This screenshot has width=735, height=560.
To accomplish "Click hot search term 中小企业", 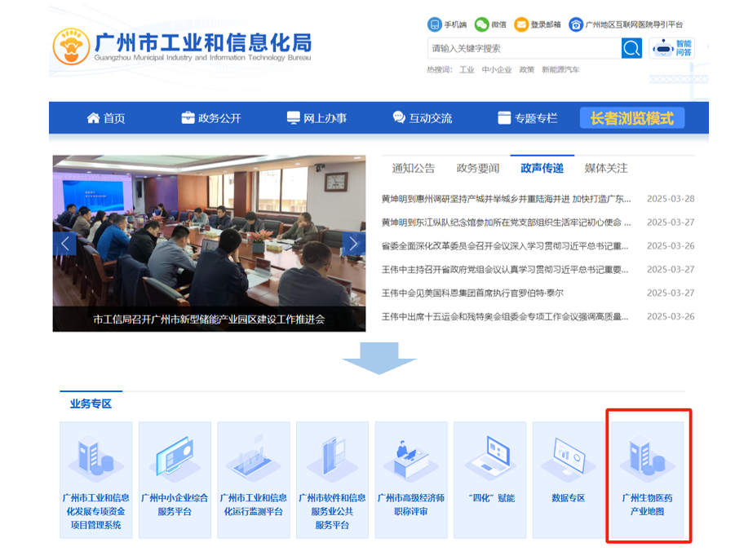I will coord(497,70).
